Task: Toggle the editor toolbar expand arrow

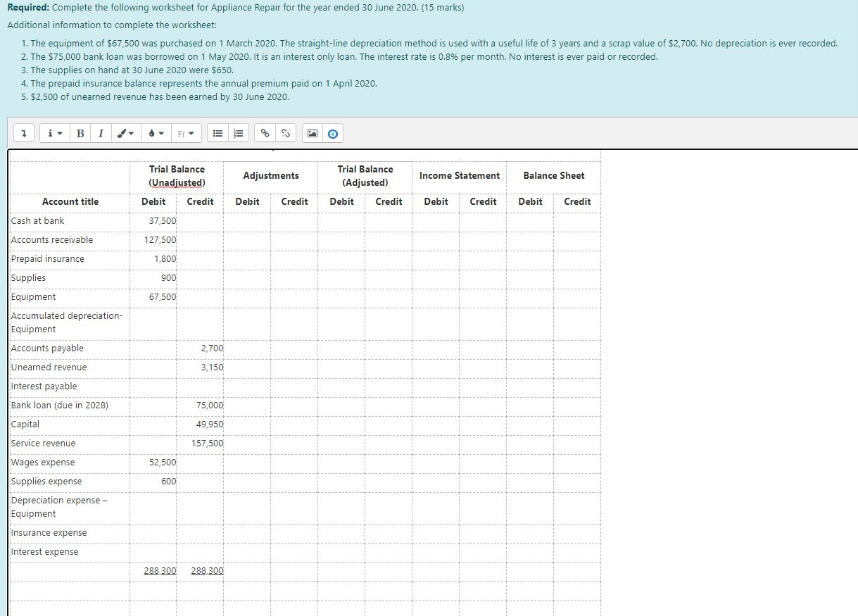Action: click(24, 133)
